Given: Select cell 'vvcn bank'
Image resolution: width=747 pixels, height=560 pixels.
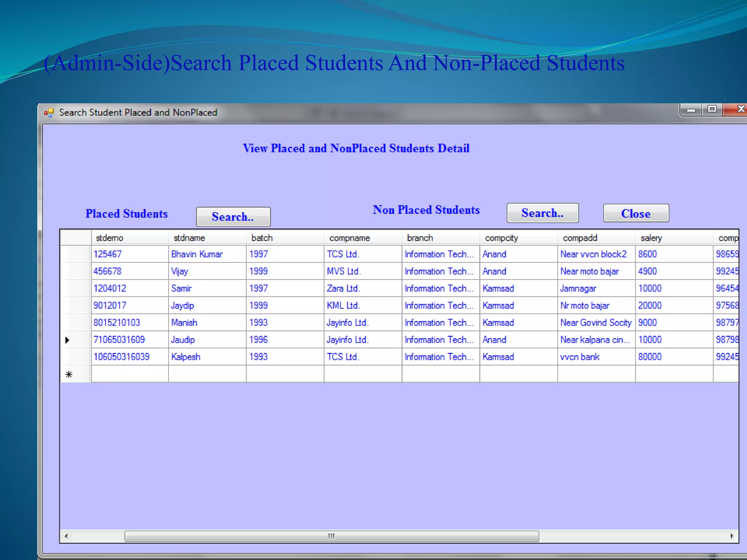Looking at the screenshot, I should [x=597, y=357].
